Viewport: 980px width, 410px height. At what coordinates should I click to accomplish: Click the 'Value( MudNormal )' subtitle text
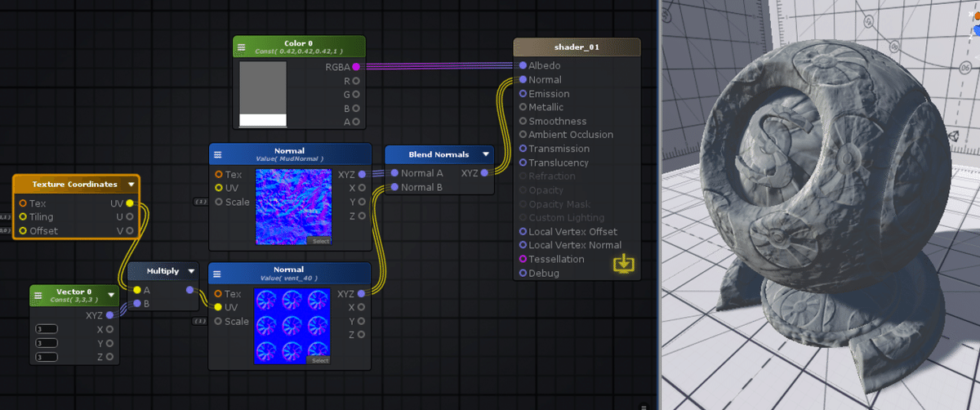click(x=290, y=158)
